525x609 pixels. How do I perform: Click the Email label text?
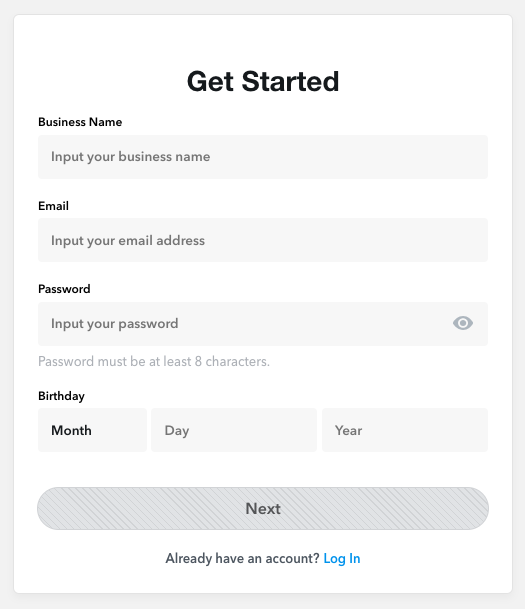click(x=53, y=206)
